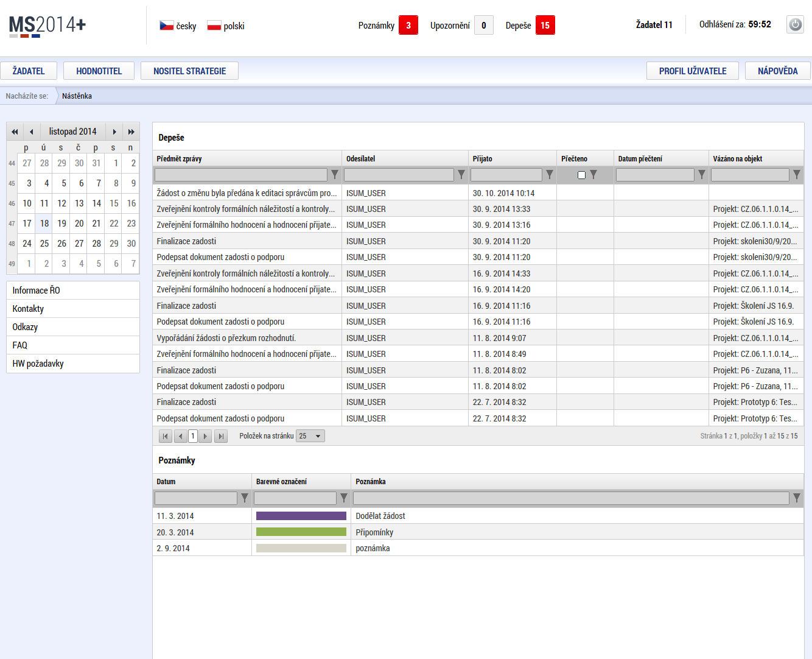
Task: Click the MS2014+ logo
Action: click(47, 26)
